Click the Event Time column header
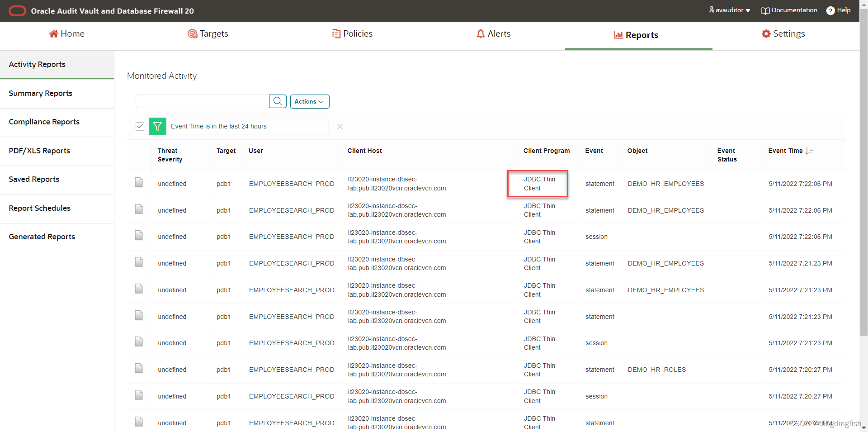Viewport: 868px width, 432px height. 786,151
